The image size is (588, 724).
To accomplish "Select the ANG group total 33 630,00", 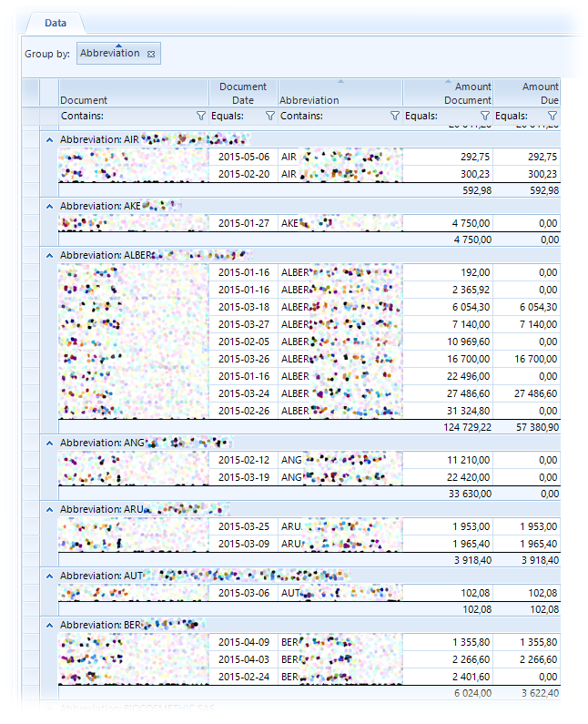I will [x=470, y=494].
